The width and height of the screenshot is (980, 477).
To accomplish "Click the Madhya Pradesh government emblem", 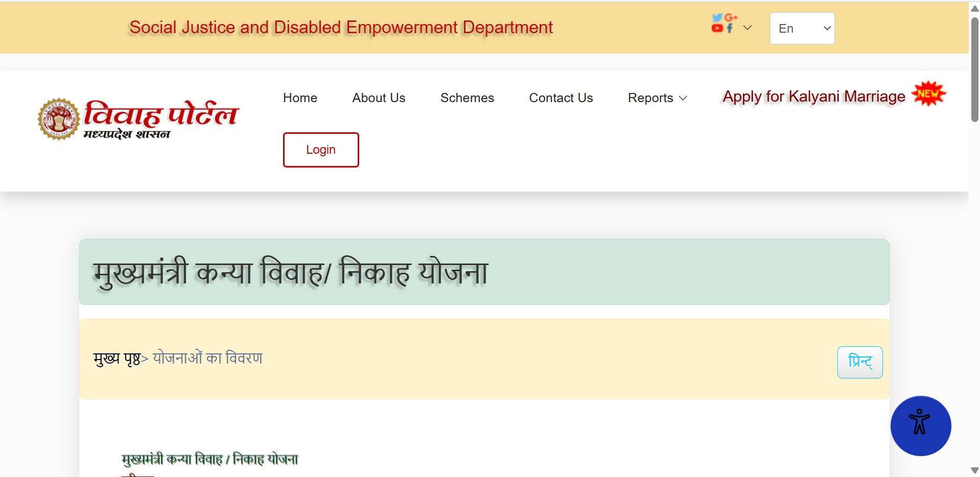I will [58, 118].
